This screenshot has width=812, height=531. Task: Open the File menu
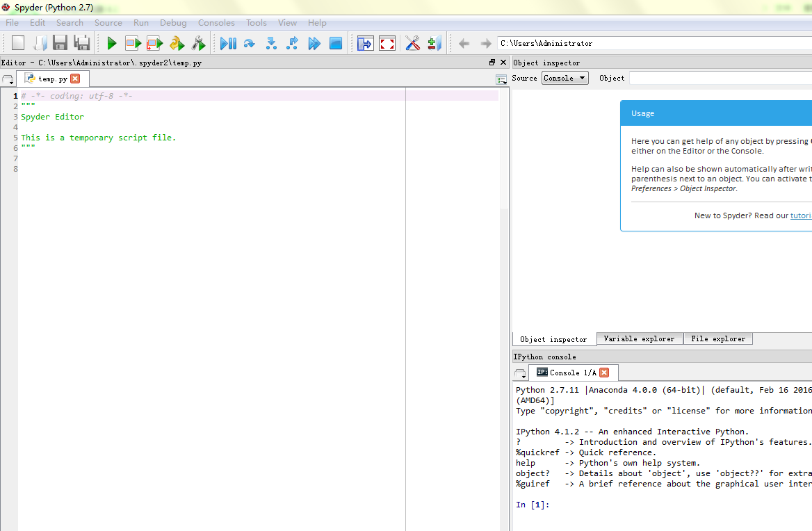point(12,23)
